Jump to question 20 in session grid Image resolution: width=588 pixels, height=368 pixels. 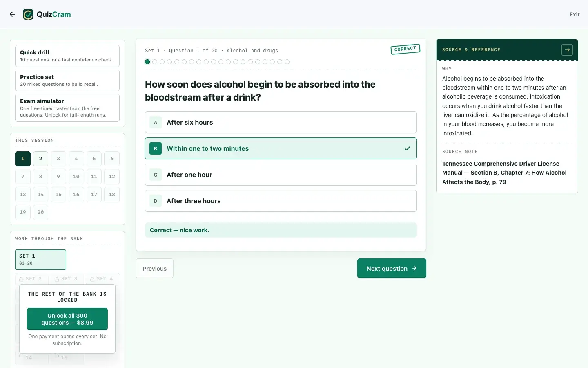click(40, 212)
